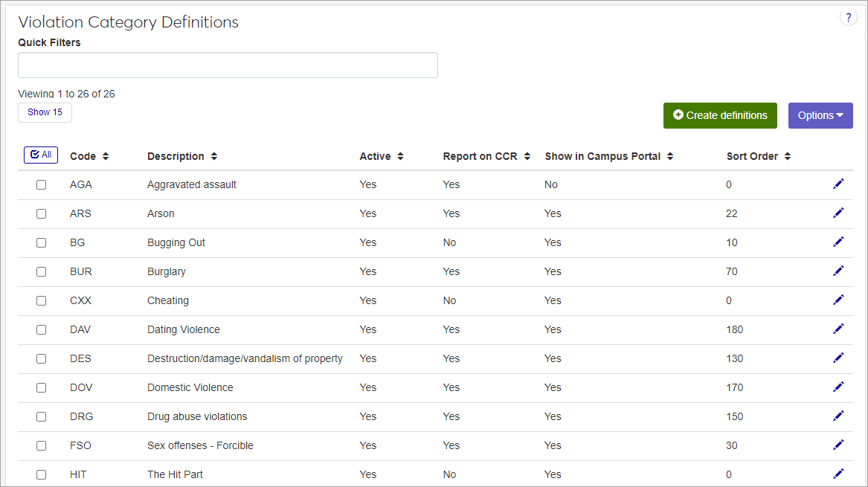Select all rows with All button
Image resolution: width=868 pixels, height=487 pixels.
[x=41, y=155]
